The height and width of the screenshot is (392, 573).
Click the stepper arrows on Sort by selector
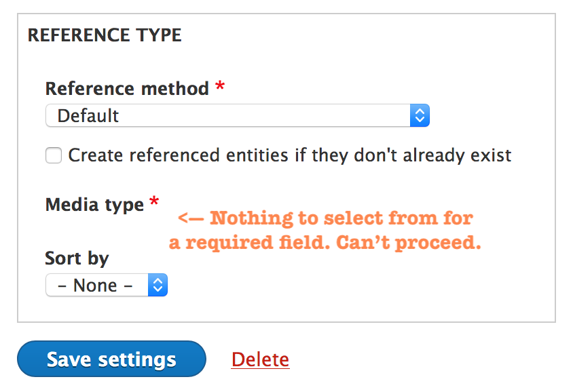click(x=157, y=285)
